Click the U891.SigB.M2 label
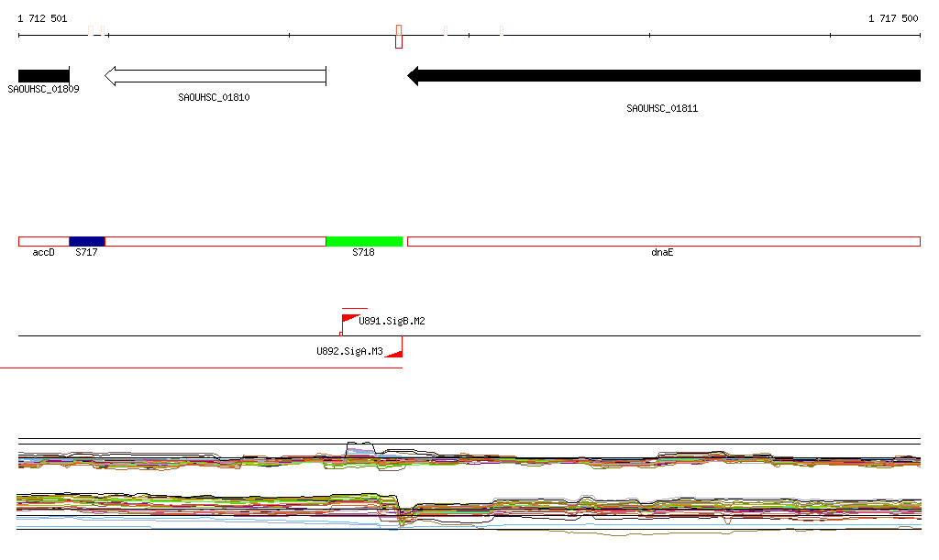This screenshot has width=939, height=560. [392, 322]
